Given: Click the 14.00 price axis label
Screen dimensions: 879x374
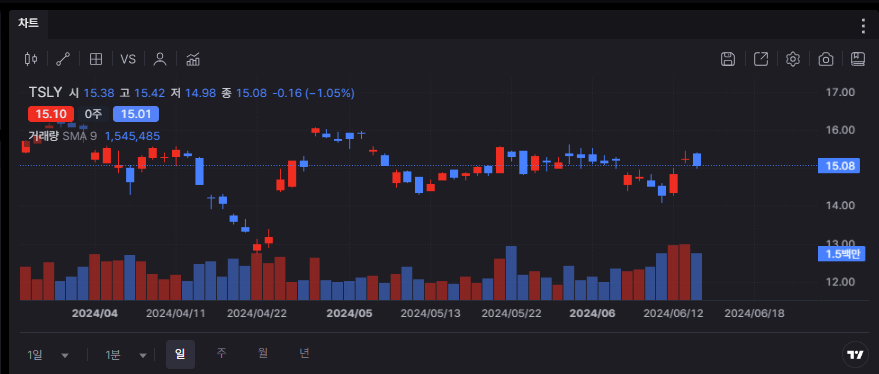Looking at the screenshot, I should [x=841, y=206].
